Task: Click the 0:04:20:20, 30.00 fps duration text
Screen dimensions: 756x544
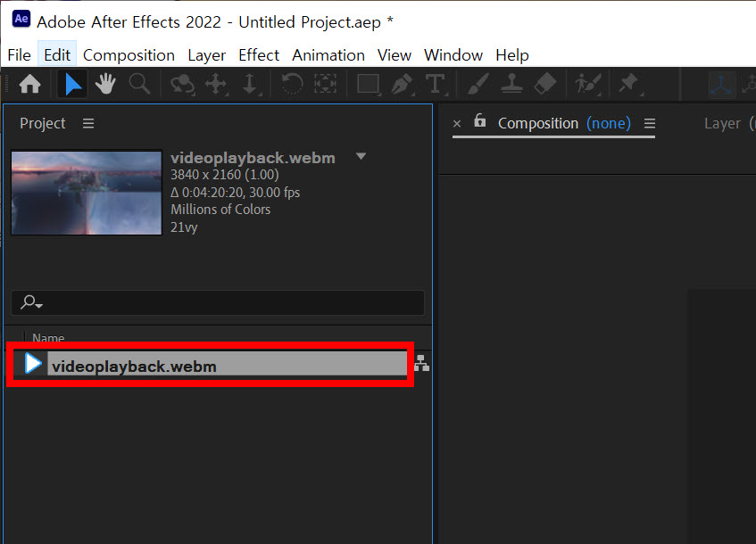Action: [x=236, y=193]
